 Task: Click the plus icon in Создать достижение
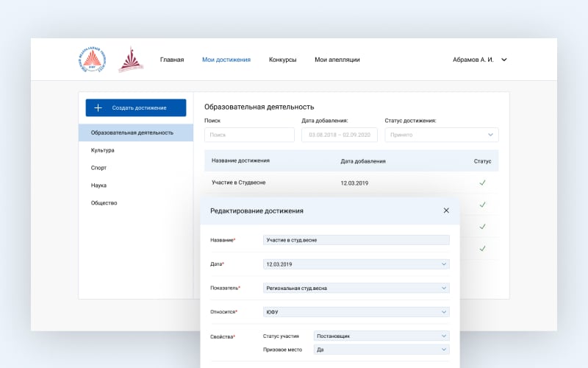tap(98, 107)
